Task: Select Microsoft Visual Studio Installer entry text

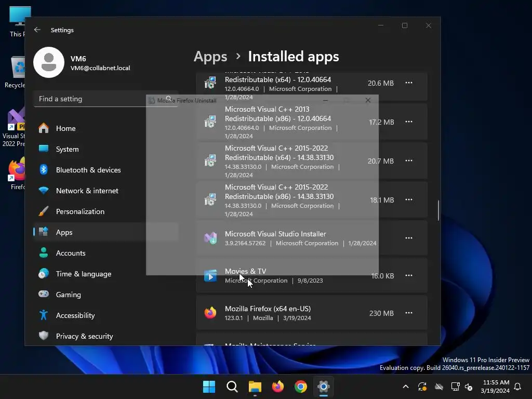Action: (275, 234)
